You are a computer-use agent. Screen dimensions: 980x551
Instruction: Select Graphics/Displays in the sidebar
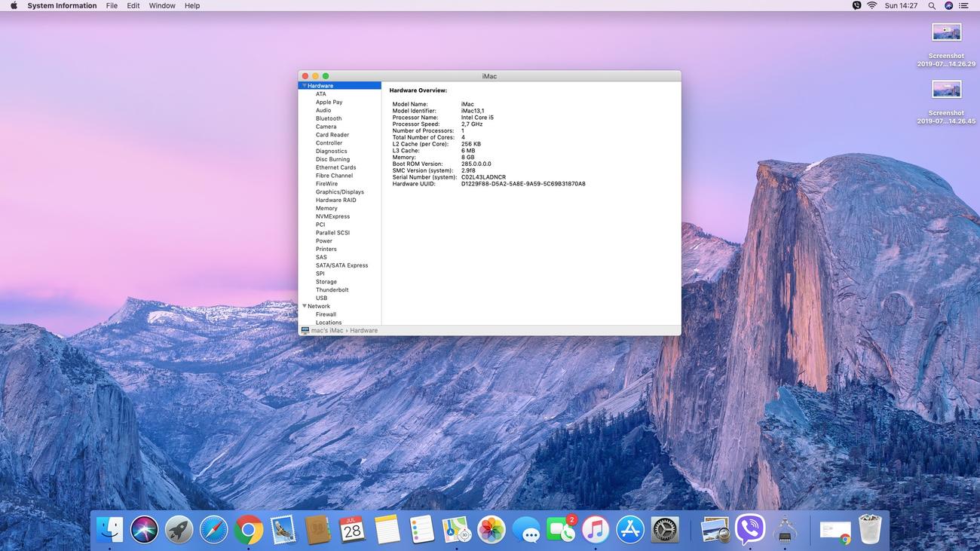(x=340, y=192)
